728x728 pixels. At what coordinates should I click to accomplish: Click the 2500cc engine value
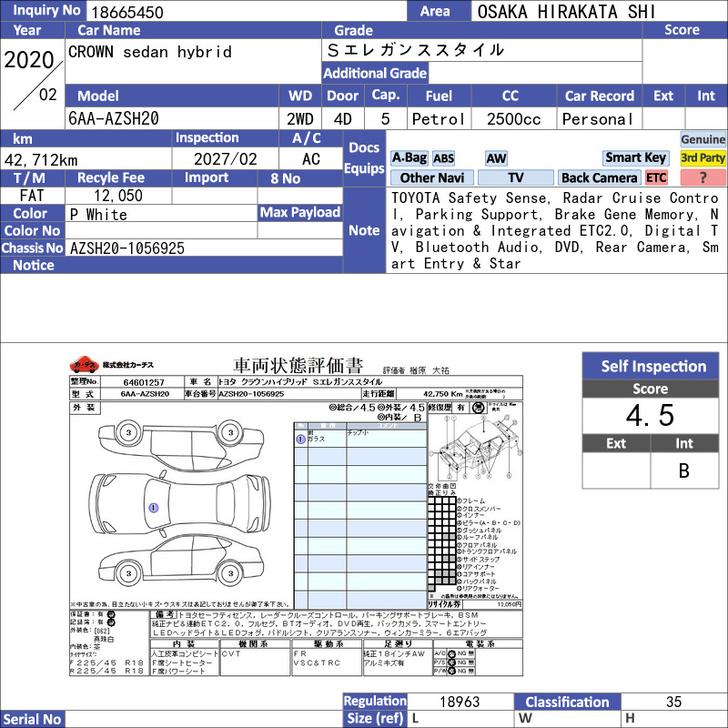click(513, 119)
